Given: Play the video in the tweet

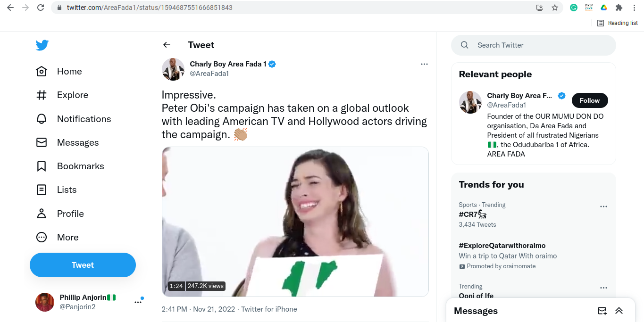Looking at the screenshot, I should click(295, 222).
